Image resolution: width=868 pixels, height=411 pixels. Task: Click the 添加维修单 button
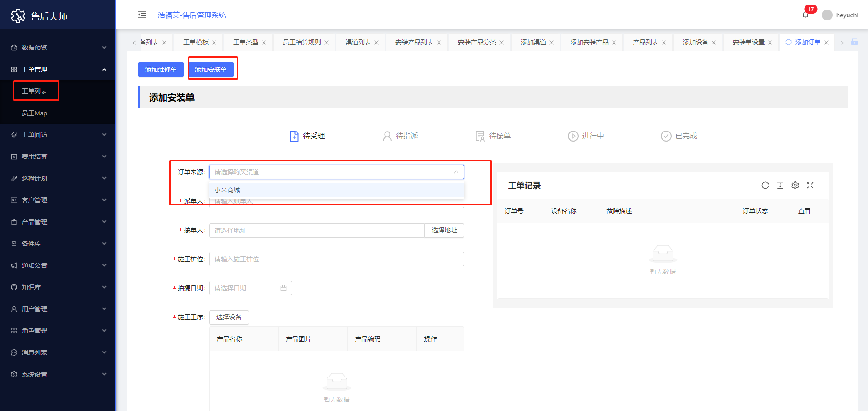coord(161,69)
